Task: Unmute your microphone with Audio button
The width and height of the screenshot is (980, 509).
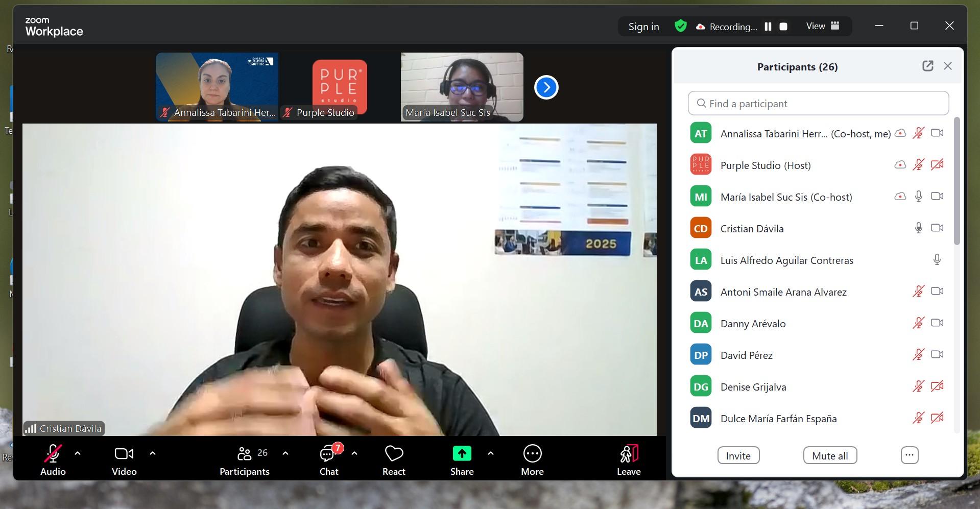Action: pos(53,459)
